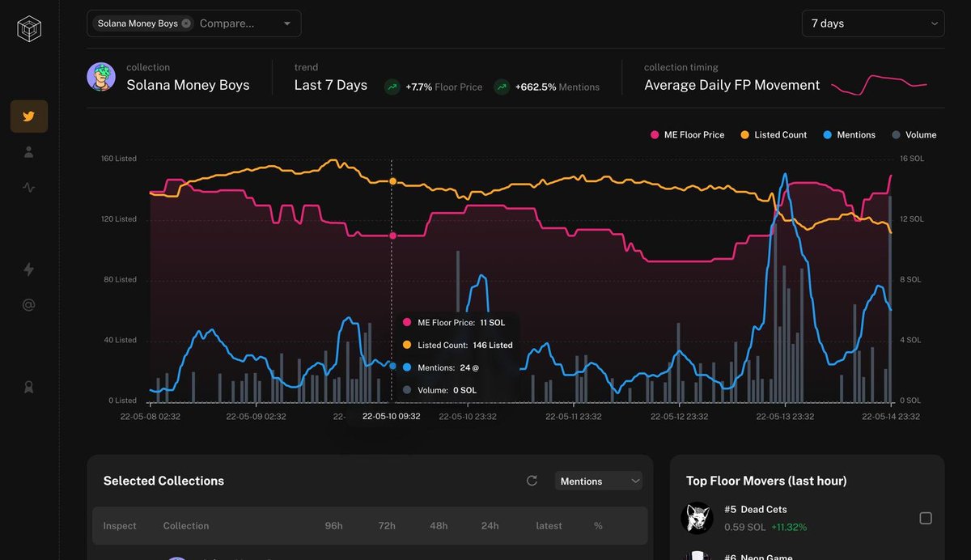Screen dimensions: 971x560
Task: Click the cube logo in the sidebar
Action: [29, 29]
